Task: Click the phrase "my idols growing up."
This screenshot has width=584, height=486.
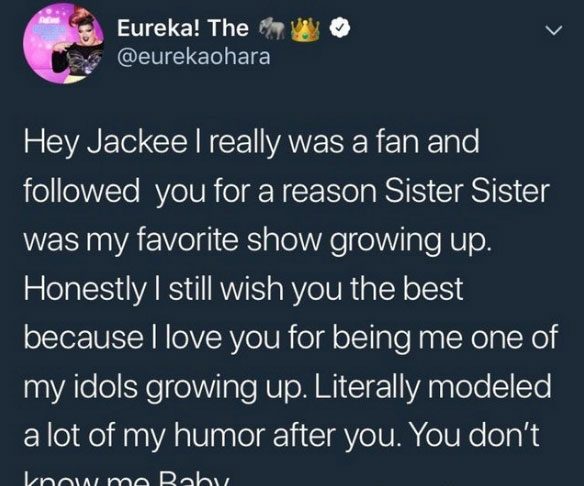Action: click(166, 388)
